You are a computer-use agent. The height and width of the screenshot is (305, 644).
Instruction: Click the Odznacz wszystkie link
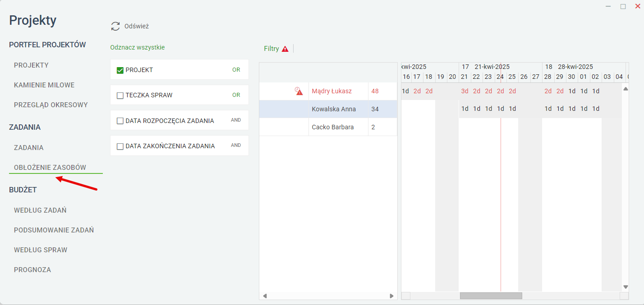(138, 47)
